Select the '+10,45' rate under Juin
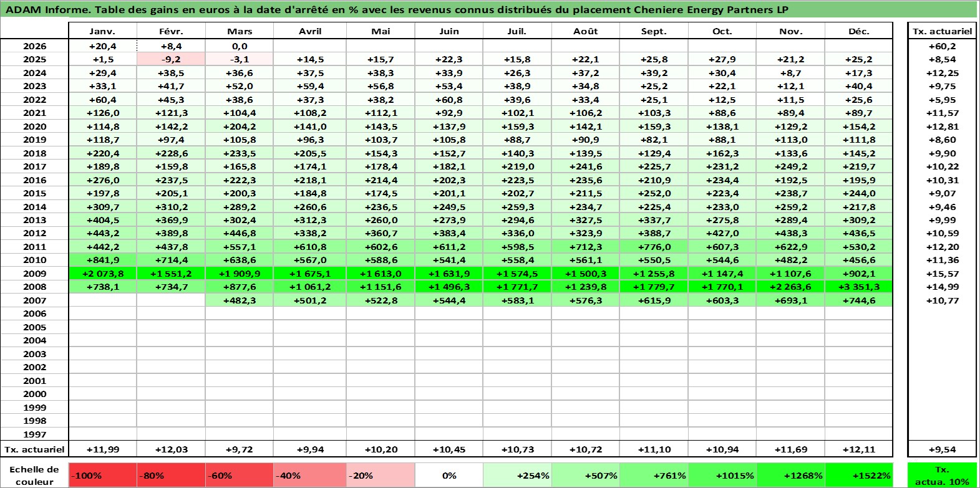This screenshot has width=980, height=488. (x=449, y=449)
